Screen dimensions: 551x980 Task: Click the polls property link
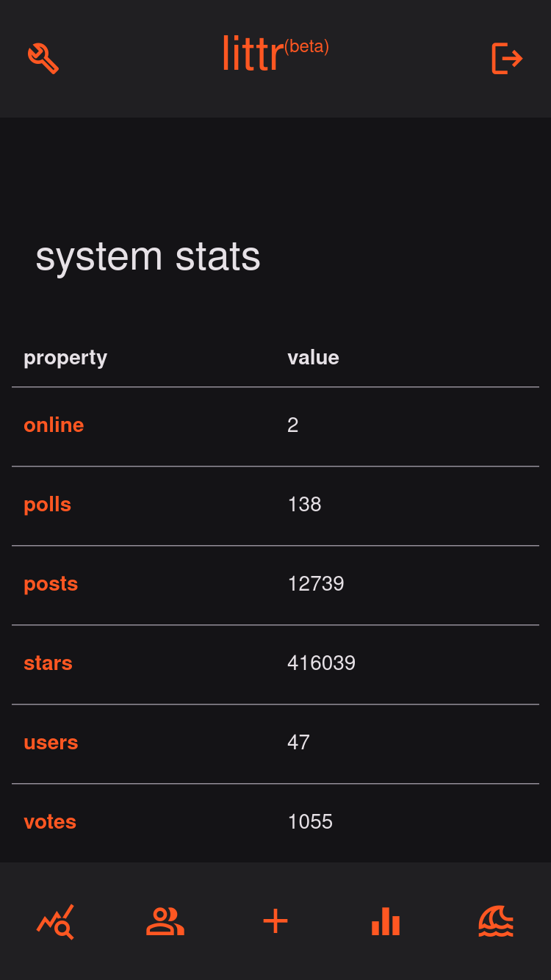[x=47, y=504]
